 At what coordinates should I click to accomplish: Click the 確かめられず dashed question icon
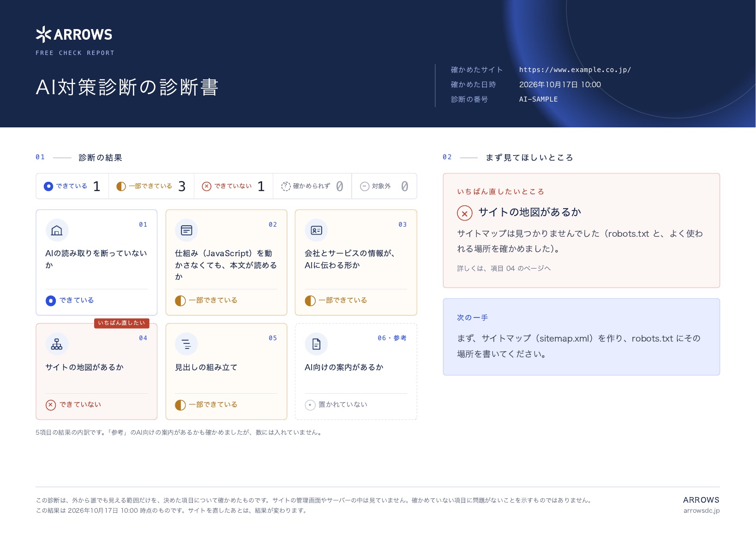[286, 186]
